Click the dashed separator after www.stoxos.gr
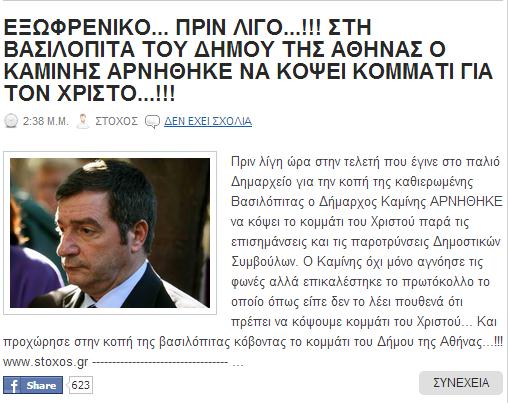The height and width of the screenshot is (403, 508). pyautogui.click(x=167, y=363)
